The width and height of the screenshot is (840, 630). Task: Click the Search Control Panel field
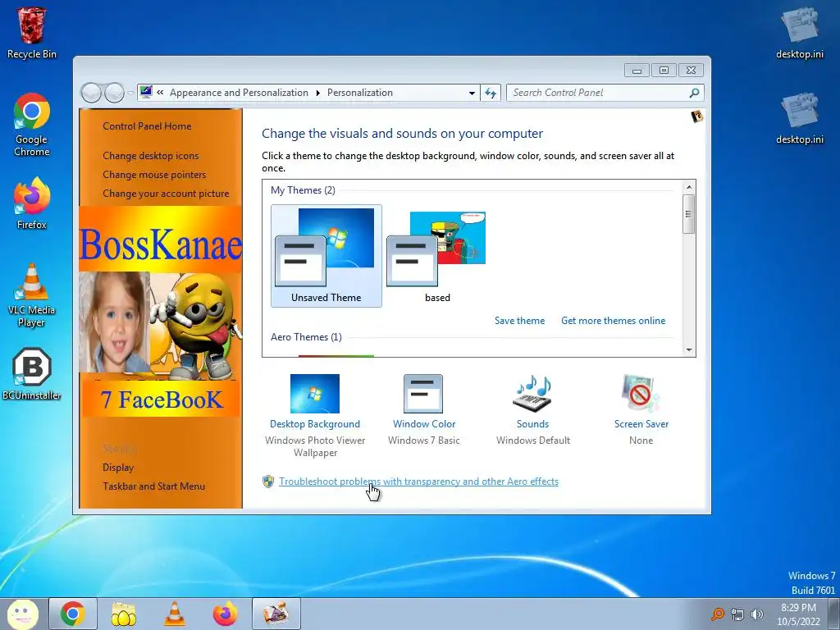pos(605,93)
